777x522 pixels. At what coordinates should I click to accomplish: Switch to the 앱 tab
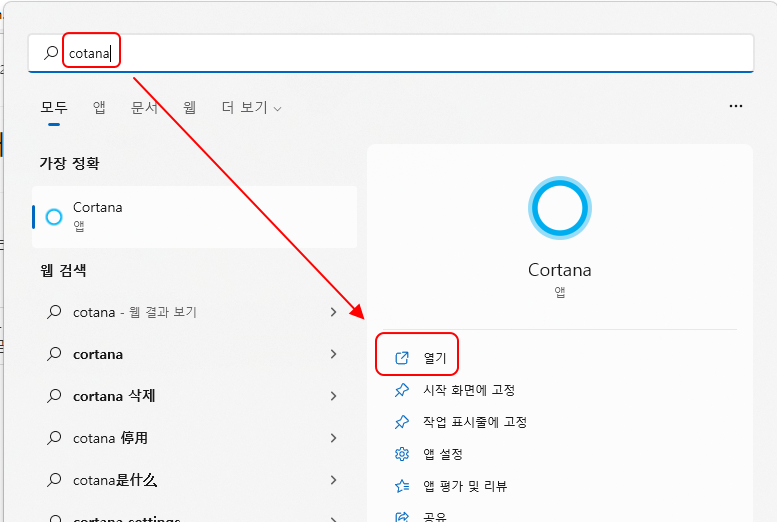tap(99, 108)
